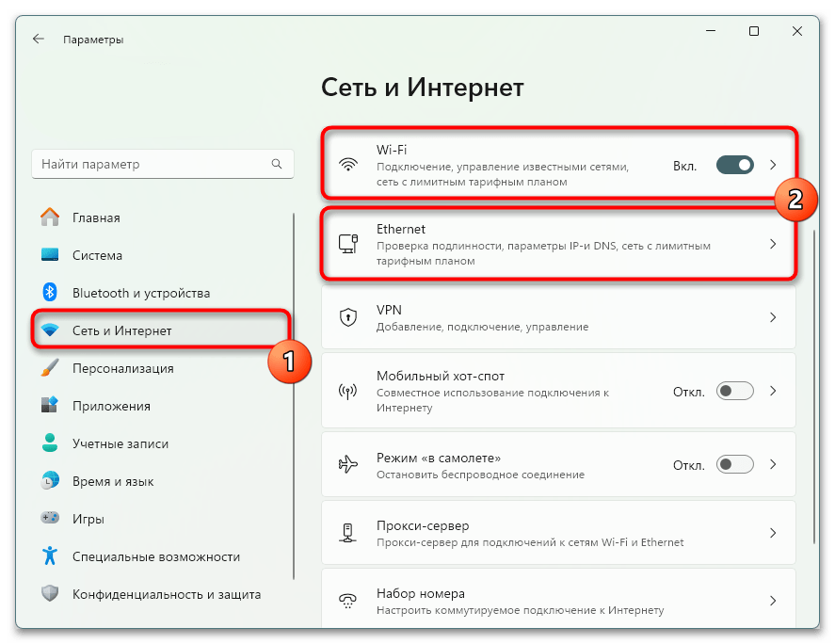Viewport: 835px width, 644px height.
Task: Click the Персонализация brush icon
Action: pos(50,367)
